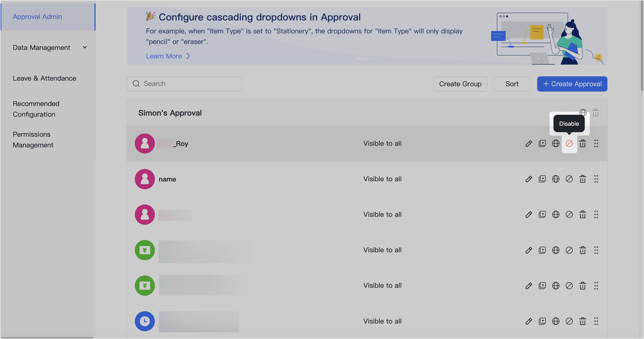Click the six-dot drag handle on the name row
The image size is (644, 339).
point(596,179)
